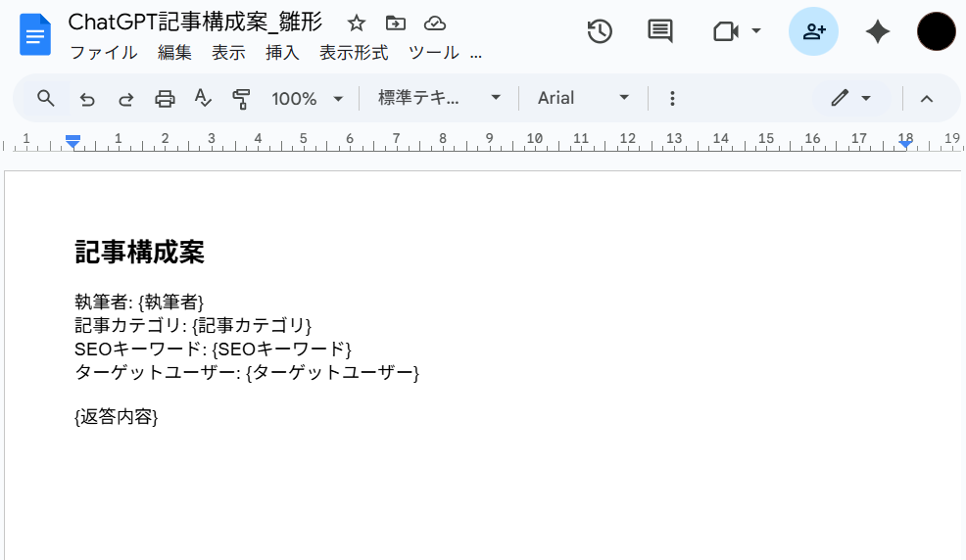This screenshot has width=966, height=560.
Task: Open the 編集 menu
Action: [174, 53]
